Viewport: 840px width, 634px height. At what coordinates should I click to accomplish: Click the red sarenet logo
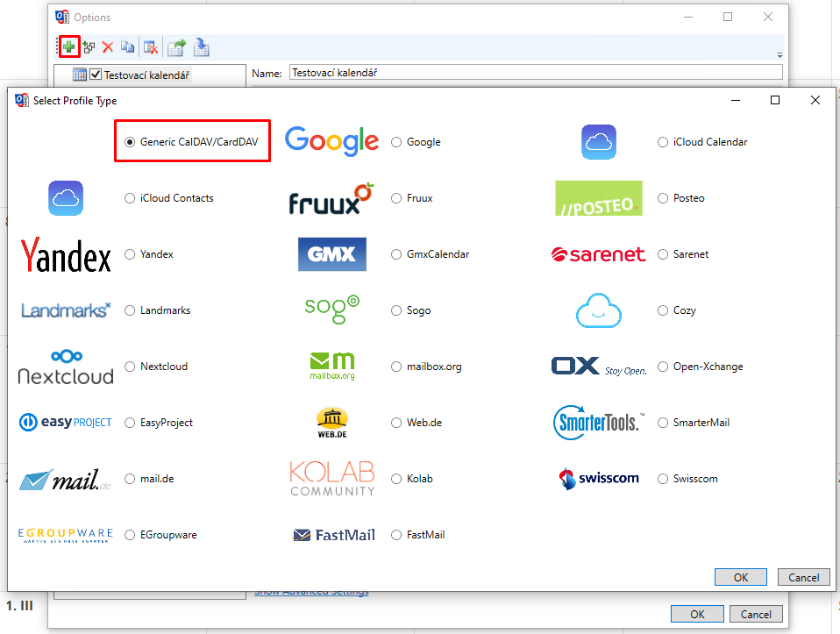pos(598,254)
